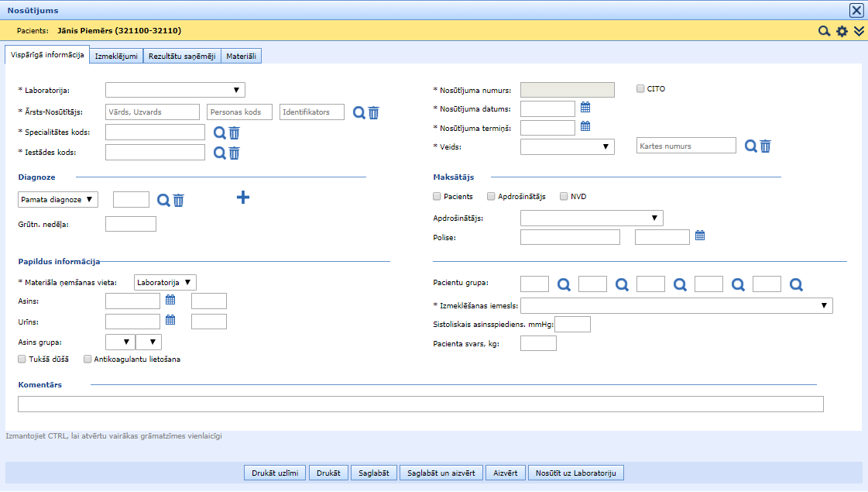Click the magnifier next to Iestādes kods
Image resolution: width=868 pixels, height=492 pixels.
click(x=219, y=153)
